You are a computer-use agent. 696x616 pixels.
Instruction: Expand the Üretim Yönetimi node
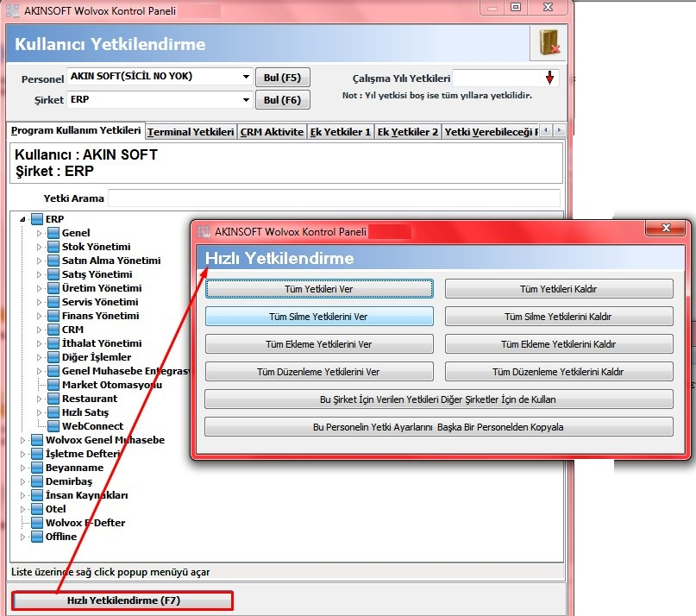39,288
